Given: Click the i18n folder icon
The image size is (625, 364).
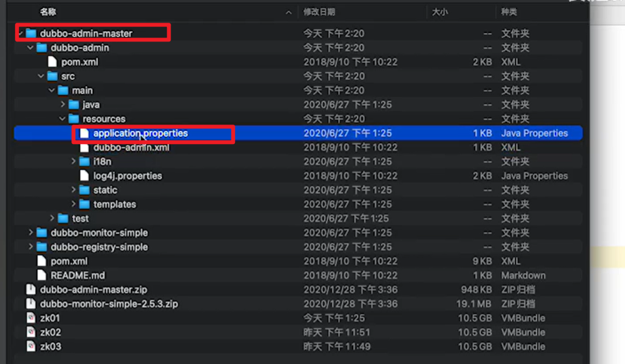Looking at the screenshot, I should point(84,162).
